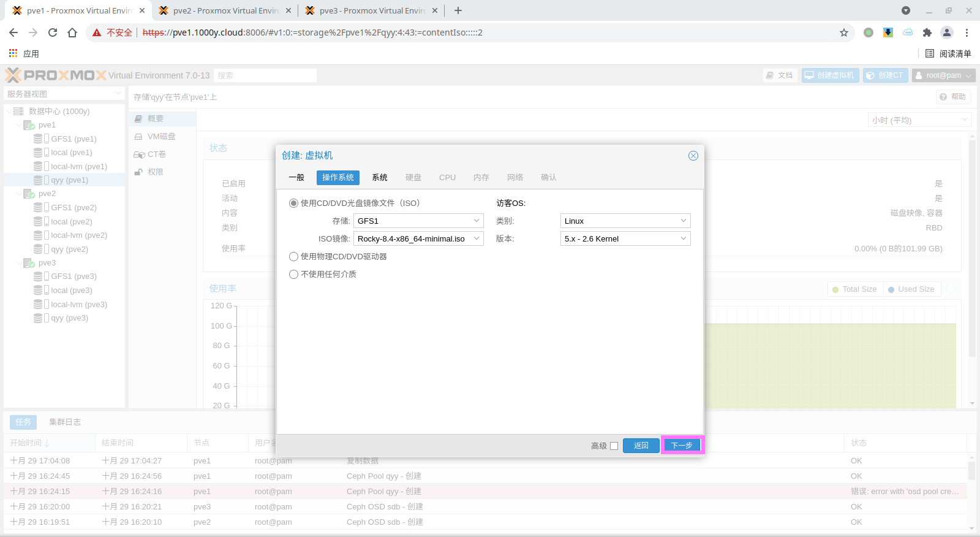Select 使用CD/DVD光盘镜像文件 (ISO) radio option
Viewport: 980px width, 537px height.
(294, 204)
